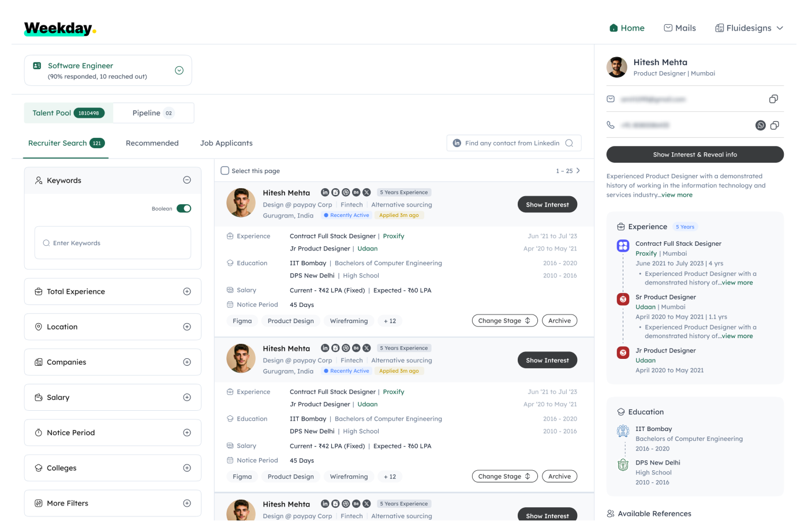Click first candidate's Dribbble icon
The image size is (808, 532).
346,192
